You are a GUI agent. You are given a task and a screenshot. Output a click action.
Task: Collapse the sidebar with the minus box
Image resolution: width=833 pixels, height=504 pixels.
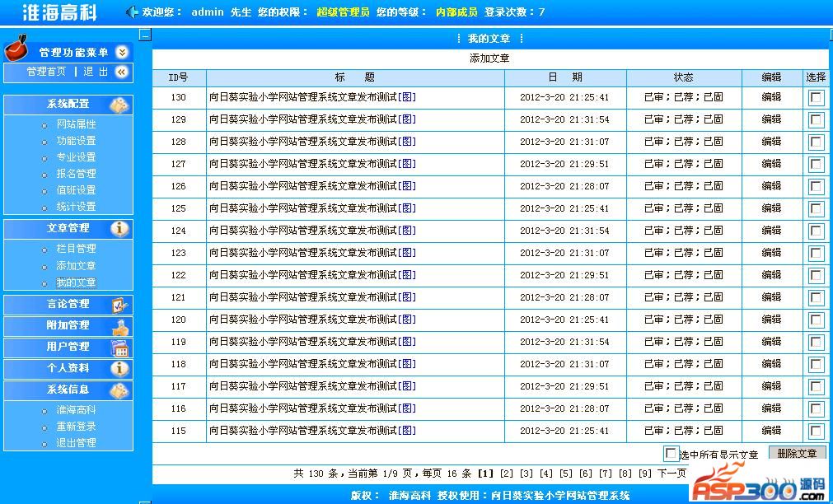coord(145,35)
